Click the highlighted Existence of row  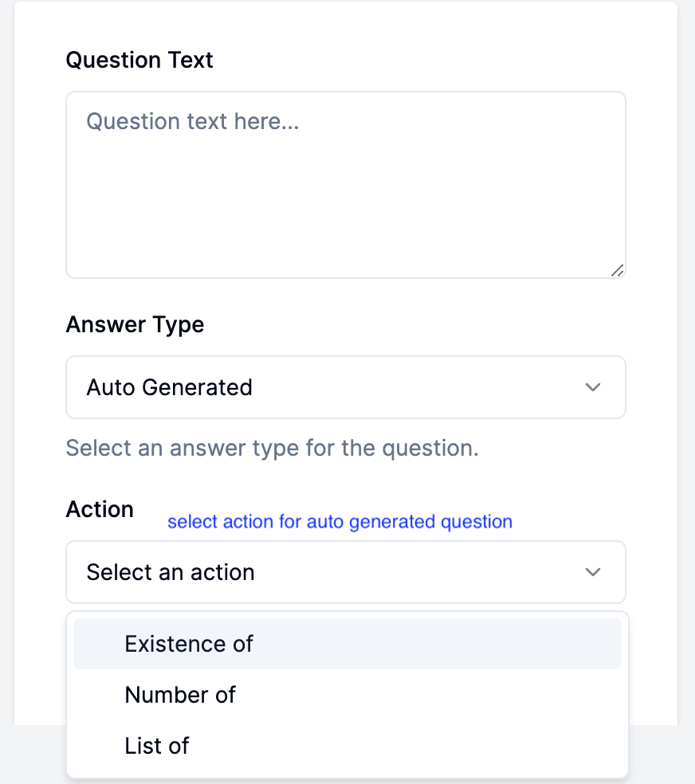pyautogui.click(x=347, y=643)
